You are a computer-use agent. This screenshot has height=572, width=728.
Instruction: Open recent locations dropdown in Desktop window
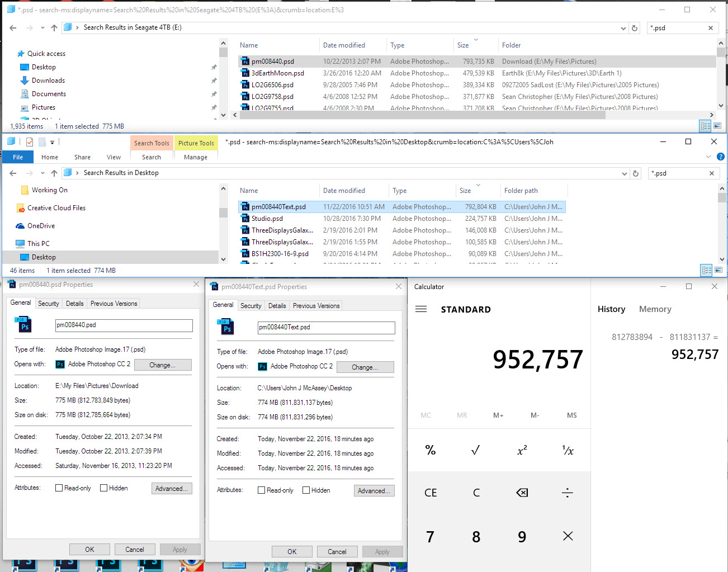[x=42, y=173]
